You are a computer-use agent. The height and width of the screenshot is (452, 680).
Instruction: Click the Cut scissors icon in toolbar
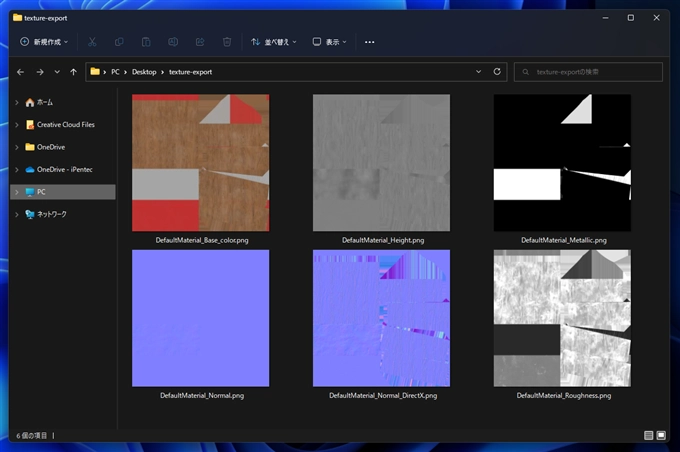pos(92,42)
